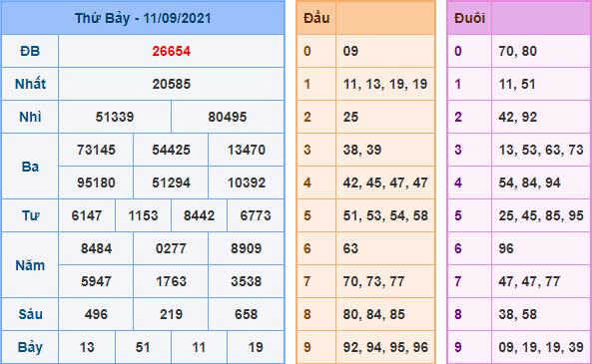Select Đầu row value '80, 84, 85'
Screen dimensions: 592x364
[x=373, y=314]
